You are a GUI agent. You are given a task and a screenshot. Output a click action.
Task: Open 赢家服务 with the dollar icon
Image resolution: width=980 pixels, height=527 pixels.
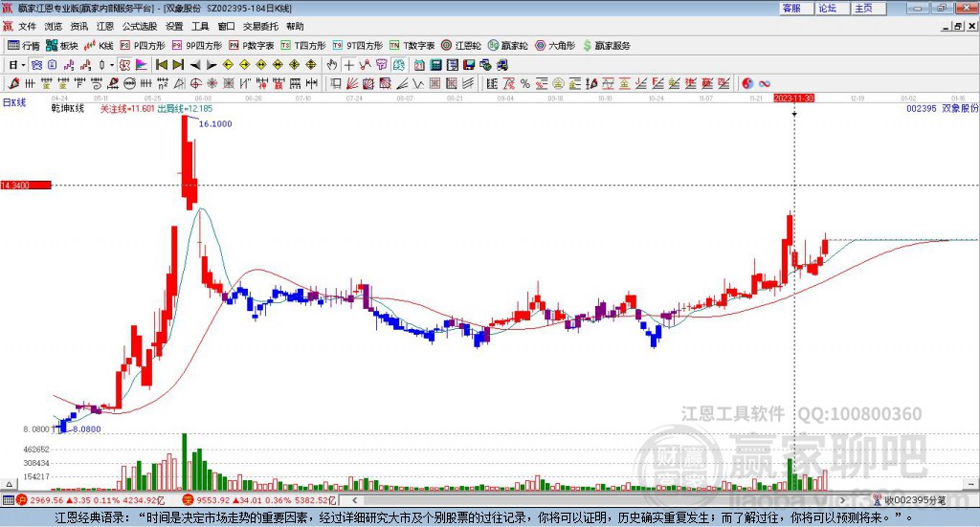607,46
